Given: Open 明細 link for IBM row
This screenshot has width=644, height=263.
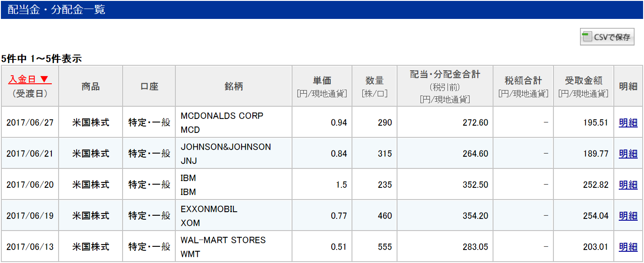Looking at the screenshot, I should pyautogui.click(x=628, y=185).
